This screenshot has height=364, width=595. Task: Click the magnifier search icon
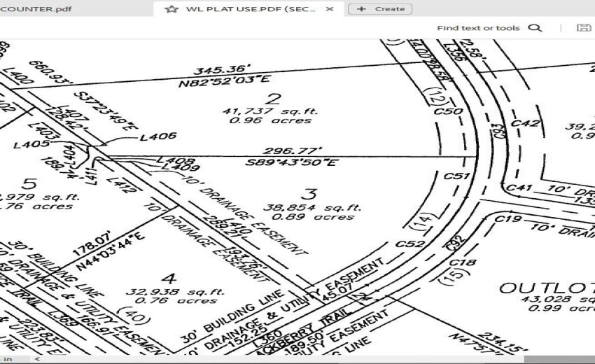[535, 28]
